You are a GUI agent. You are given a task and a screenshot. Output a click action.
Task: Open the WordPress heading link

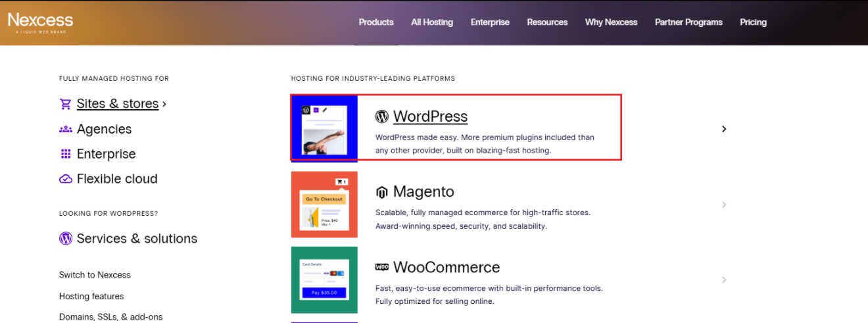430,116
